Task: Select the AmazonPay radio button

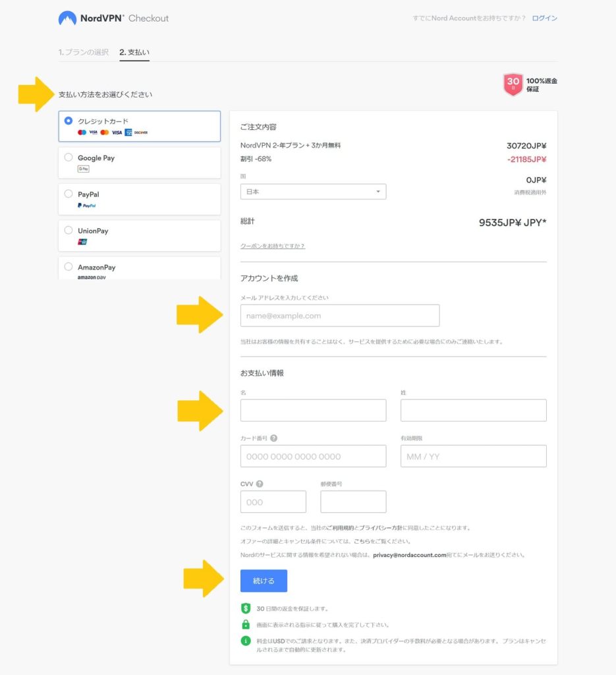Action: click(x=69, y=267)
